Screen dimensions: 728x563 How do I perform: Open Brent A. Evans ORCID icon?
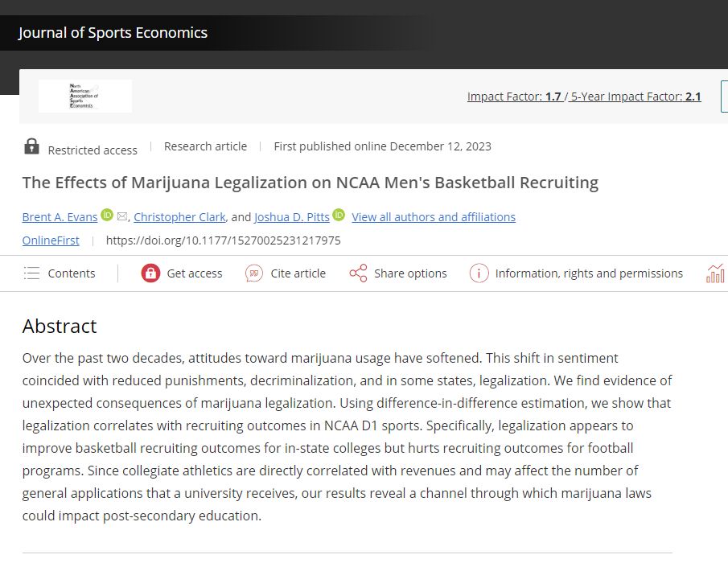click(107, 215)
